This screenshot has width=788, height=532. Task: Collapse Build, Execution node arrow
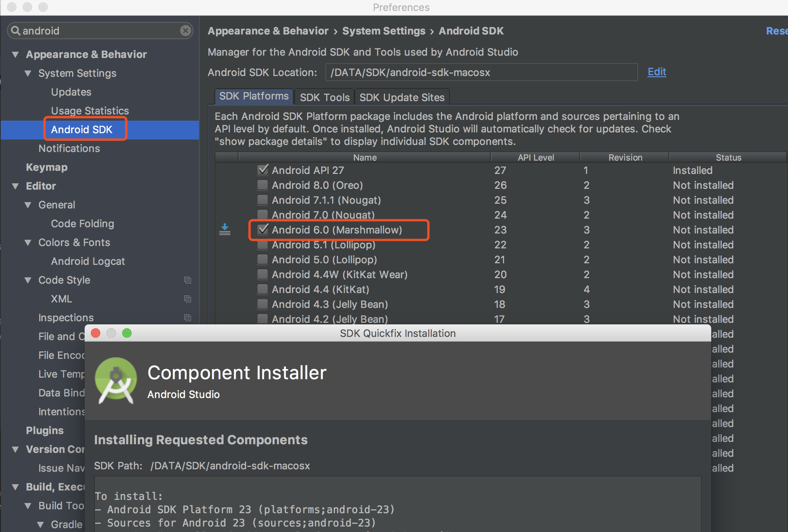(15, 487)
